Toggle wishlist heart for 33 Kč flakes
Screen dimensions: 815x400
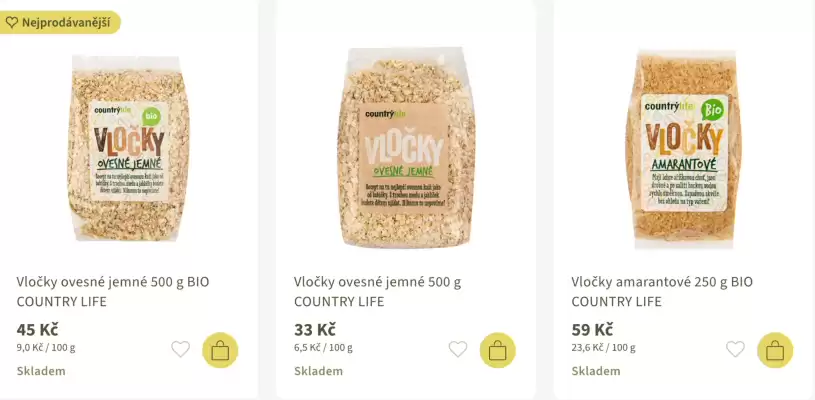pos(458,349)
